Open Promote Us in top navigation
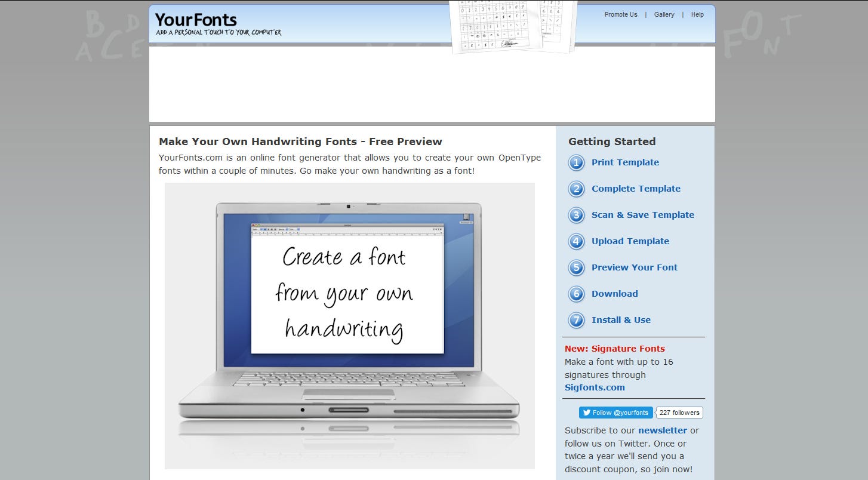The height and width of the screenshot is (480, 868). coord(621,14)
